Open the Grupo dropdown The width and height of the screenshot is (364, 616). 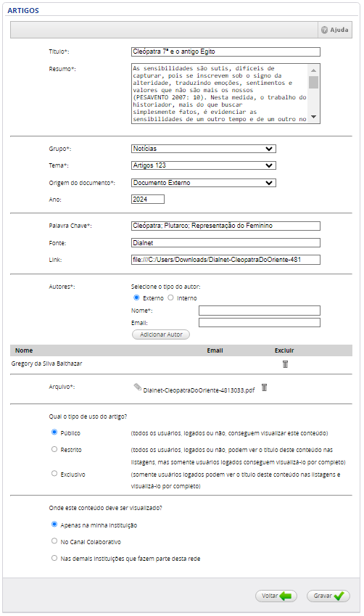(x=204, y=149)
